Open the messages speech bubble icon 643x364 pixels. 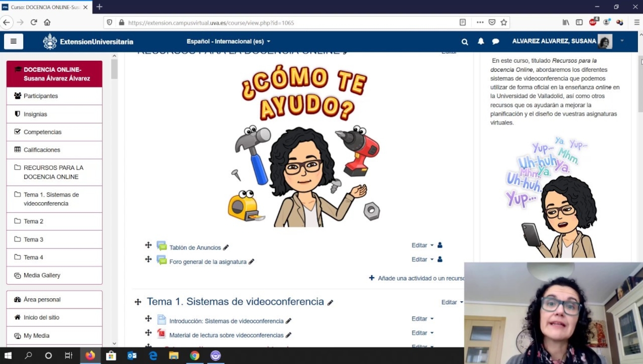[x=495, y=42]
